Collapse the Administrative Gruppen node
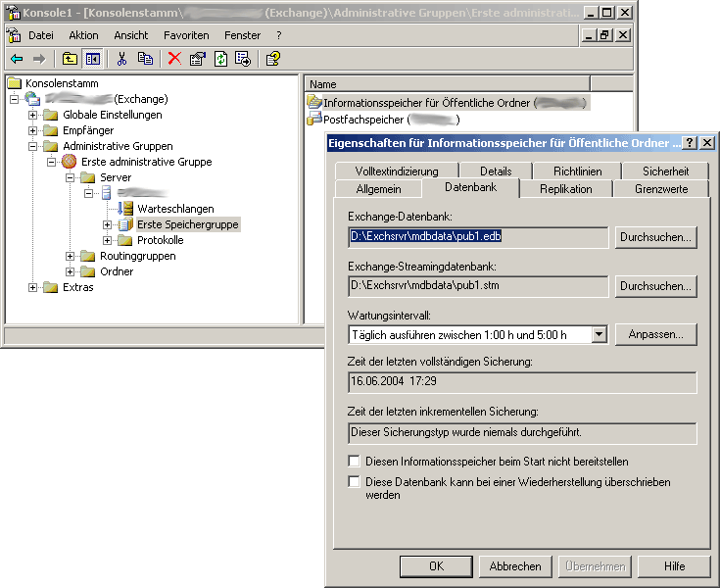 tap(33, 146)
